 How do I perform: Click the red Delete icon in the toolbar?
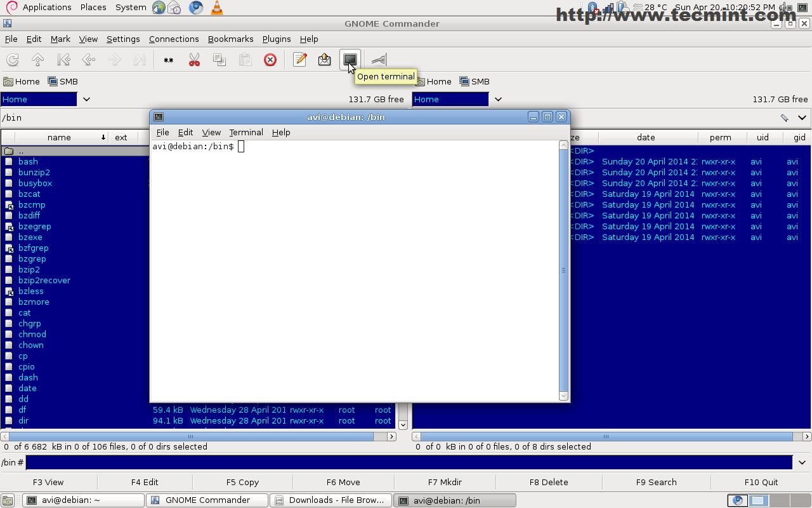click(x=270, y=60)
